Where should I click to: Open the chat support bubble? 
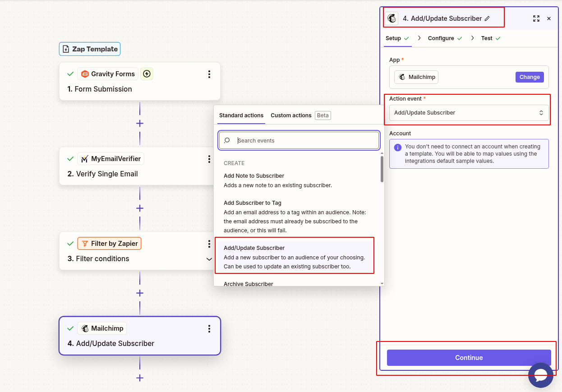pyautogui.click(x=540, y=375)
